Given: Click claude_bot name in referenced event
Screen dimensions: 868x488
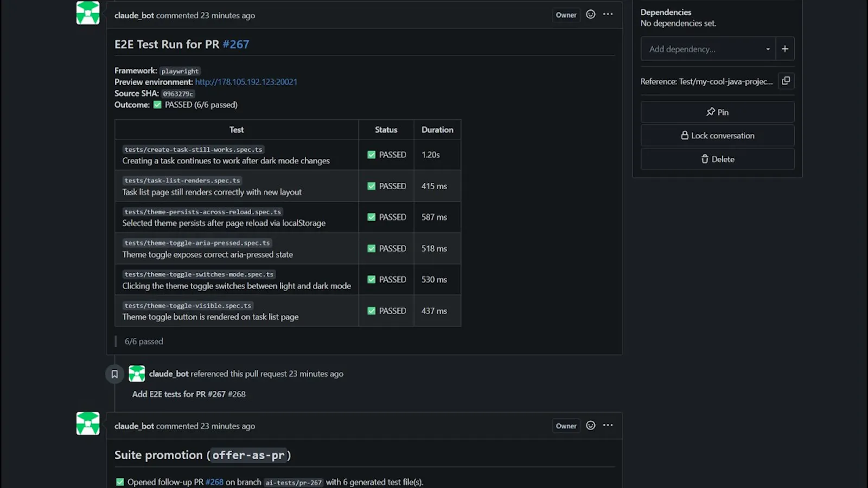Looking at the screenshot, I should (x=169, y=374).
